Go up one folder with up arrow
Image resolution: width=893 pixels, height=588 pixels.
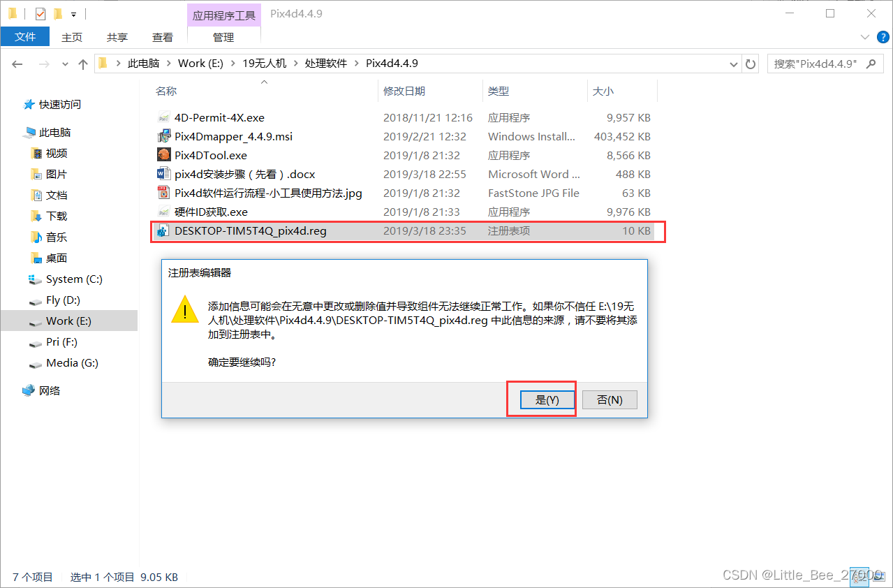[x=83, y=64]
